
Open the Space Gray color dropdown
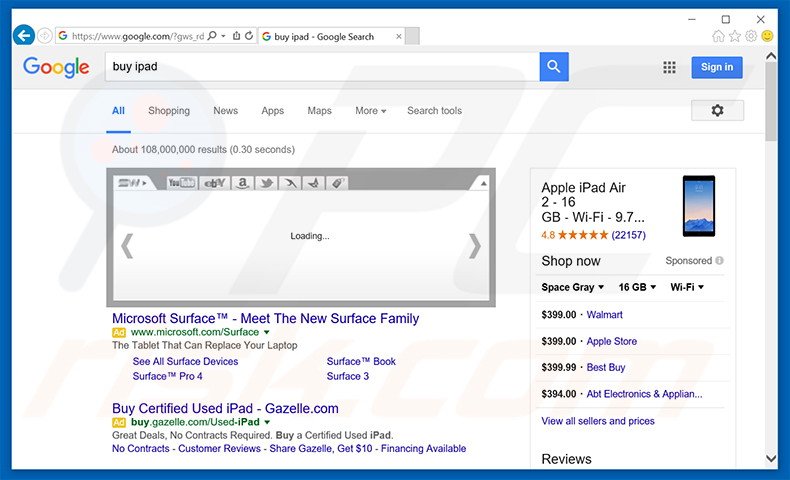pyautogui.click(x=572, y=287)
